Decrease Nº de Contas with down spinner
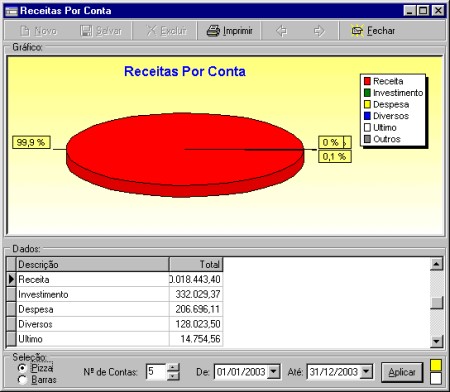Viewport: 450px width, 392px height. pos(173,376)
